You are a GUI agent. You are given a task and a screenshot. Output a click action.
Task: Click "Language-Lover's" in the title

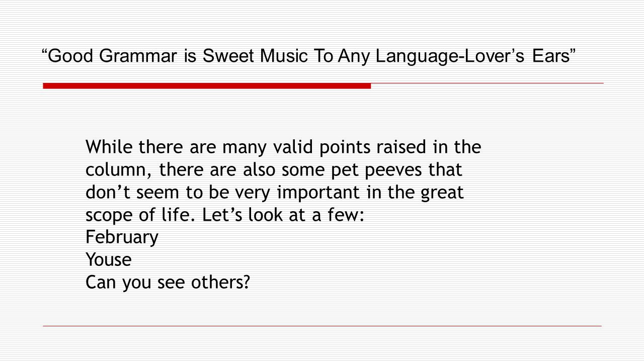tap(451, 57)
